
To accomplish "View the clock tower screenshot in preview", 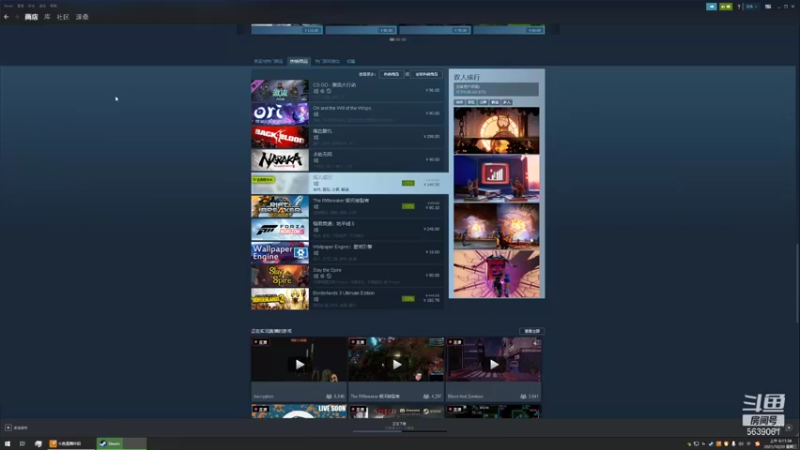I will (496, 131).
